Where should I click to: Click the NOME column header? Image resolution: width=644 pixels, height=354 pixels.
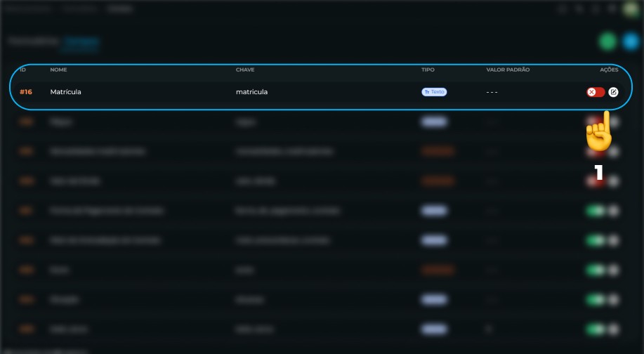click(x=58, y=70)
